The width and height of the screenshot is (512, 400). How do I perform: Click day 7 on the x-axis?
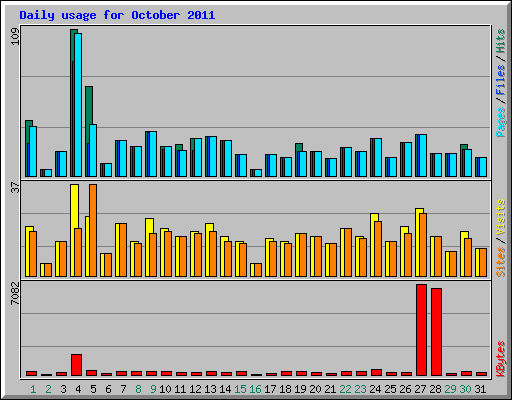click(123, 389)
